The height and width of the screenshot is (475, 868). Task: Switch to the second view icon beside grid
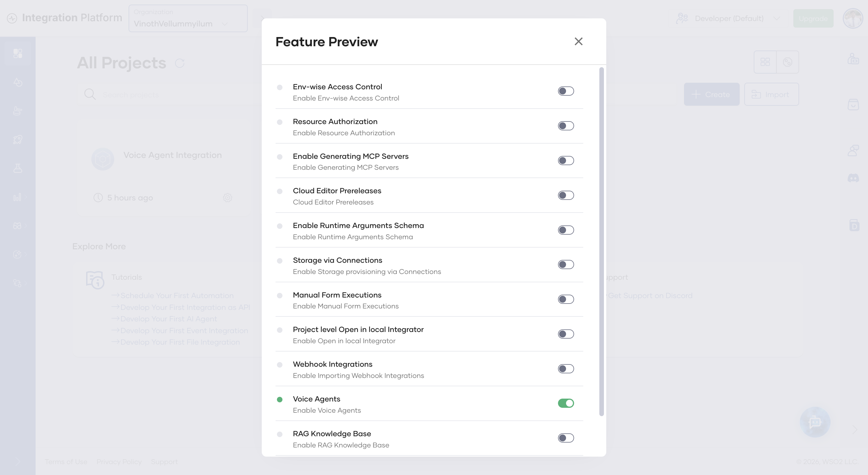[x=787, y=62]
